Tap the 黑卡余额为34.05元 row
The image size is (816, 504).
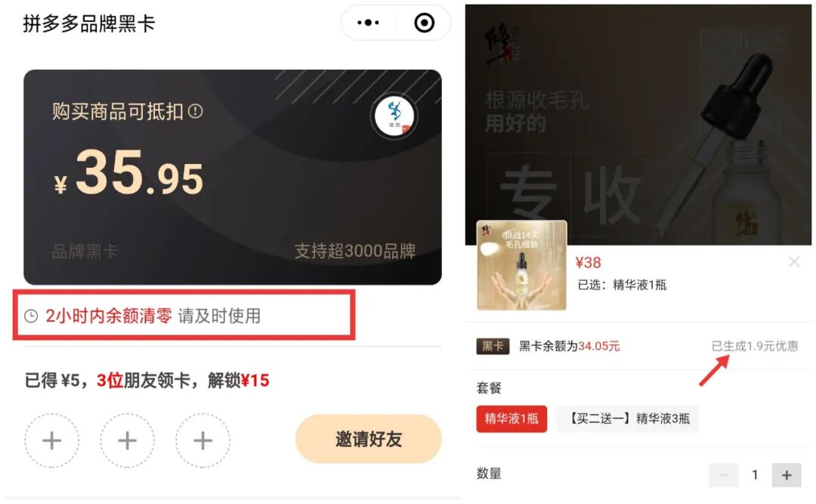tap(637, 346)
